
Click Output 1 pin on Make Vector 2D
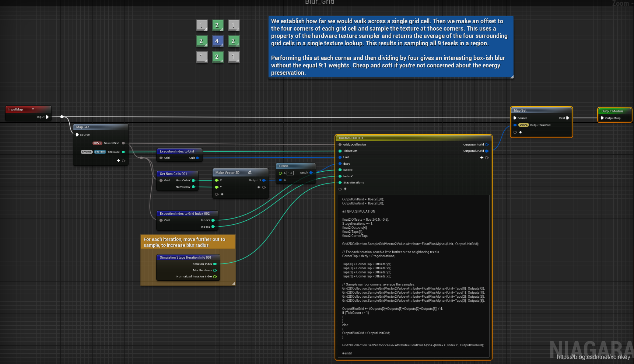264,180
